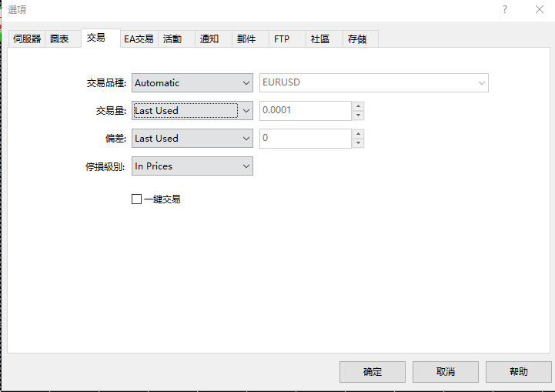Click the question mark help icon
Viewport: 555px width, 392px height.
(505, 9)
